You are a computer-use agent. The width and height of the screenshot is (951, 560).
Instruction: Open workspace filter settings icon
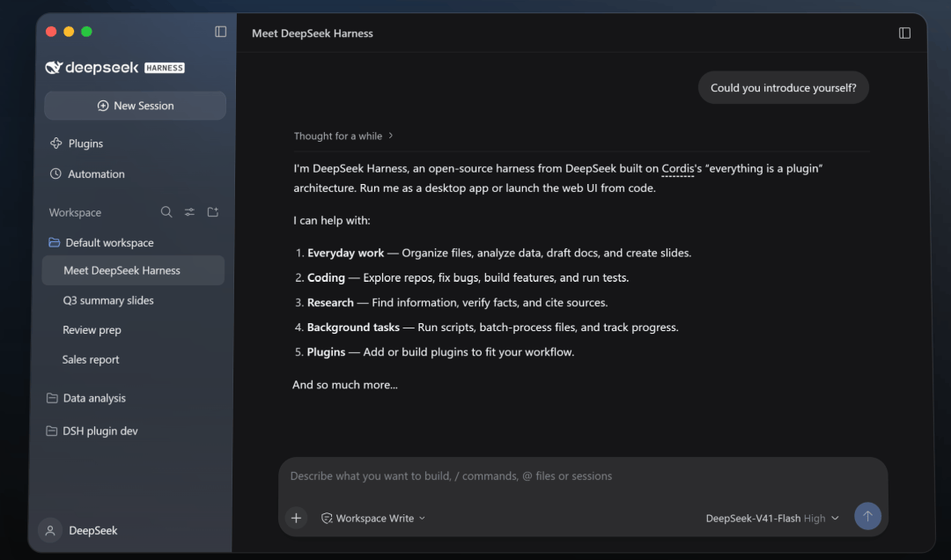[190, 211]
